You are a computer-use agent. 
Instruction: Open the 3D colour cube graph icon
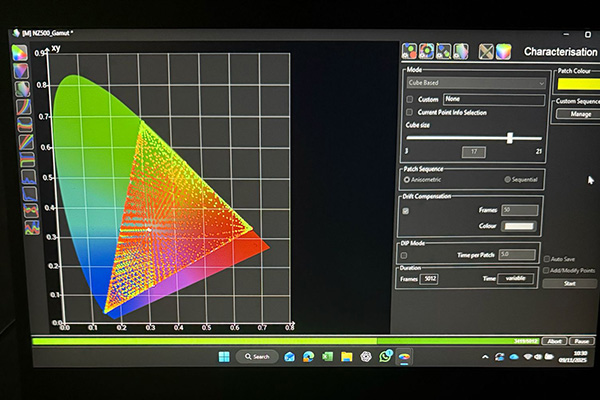pos(22,89)
